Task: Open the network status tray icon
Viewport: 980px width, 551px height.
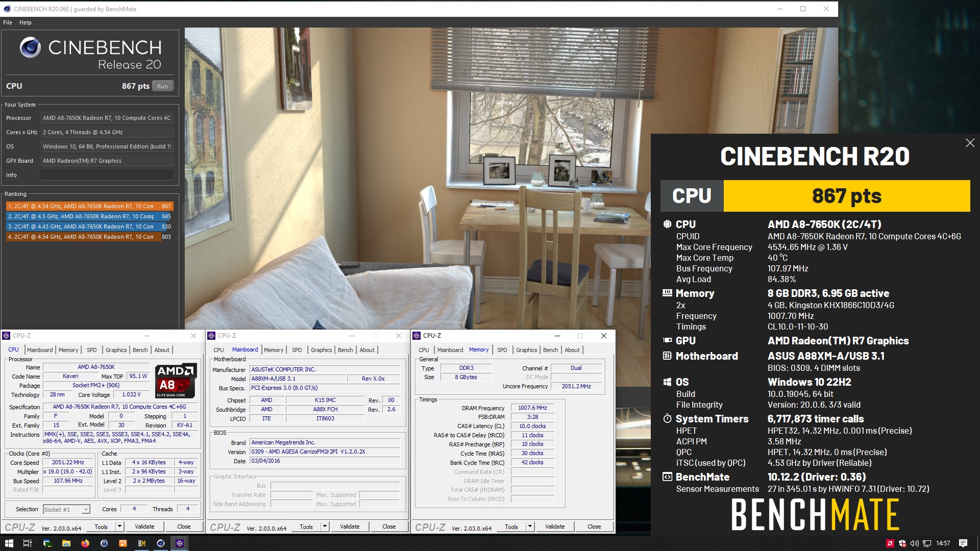Action: tap(927, 543)
